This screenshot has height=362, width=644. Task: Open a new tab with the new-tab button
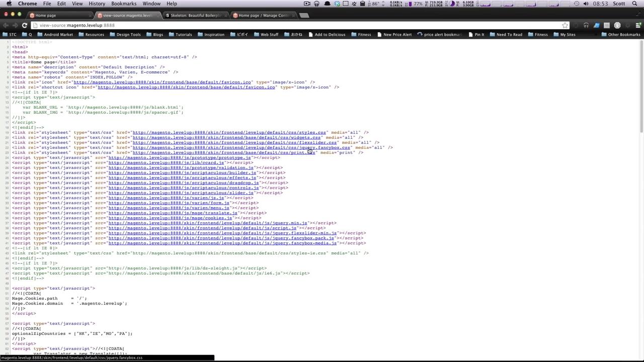pyautogui.click(x=304, y=15)
